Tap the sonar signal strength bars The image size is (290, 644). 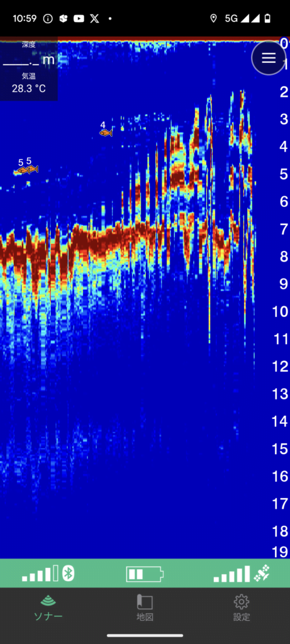click(x=41, y=574)
